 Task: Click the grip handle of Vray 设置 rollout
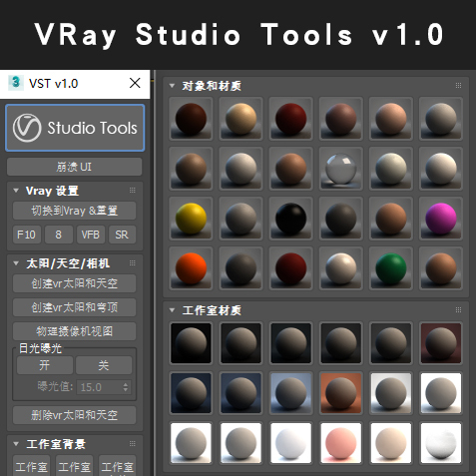pyautogui.click(x=133, y=191)
